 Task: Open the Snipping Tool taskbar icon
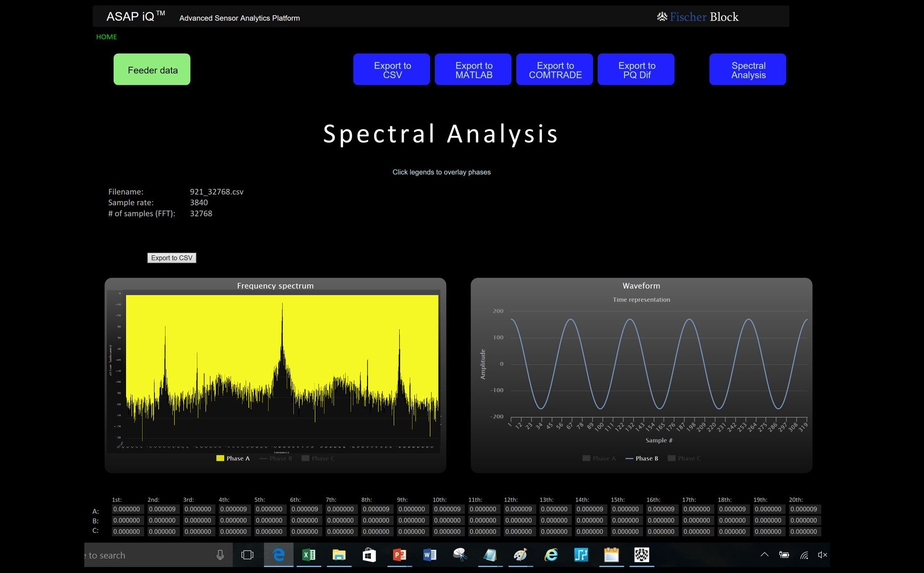point(460,555)
